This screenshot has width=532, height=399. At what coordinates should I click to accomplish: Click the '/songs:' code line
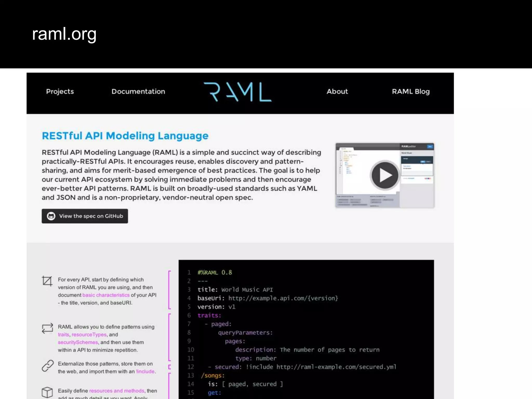point(213,375)
